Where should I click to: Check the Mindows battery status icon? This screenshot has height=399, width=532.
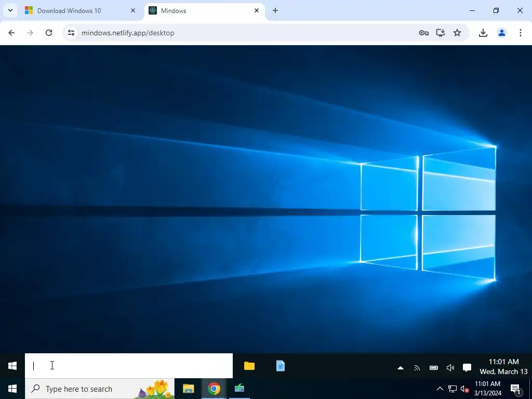pos(434,368)
